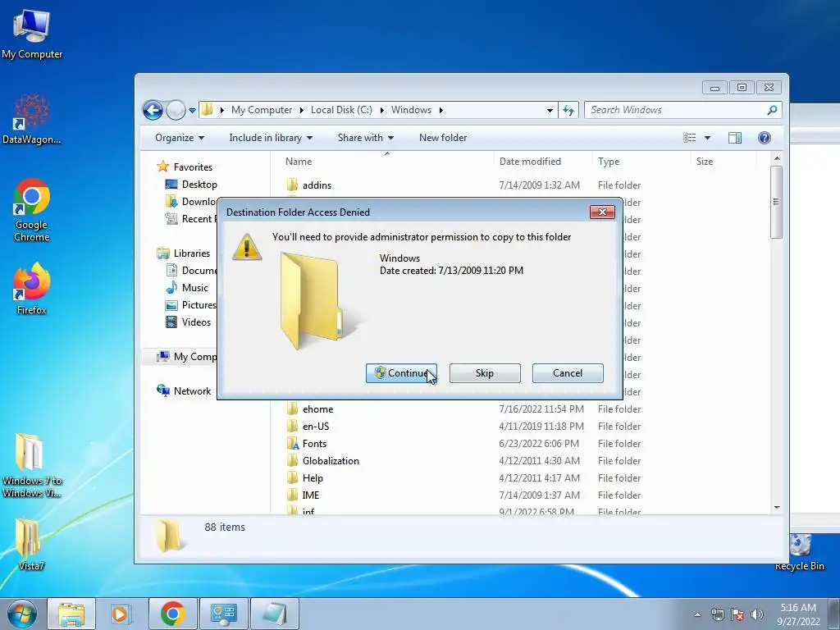This screenshot has width=840, height=630.
Task: Open Windows Media Player from taskbar
Action: click(121, 614)
